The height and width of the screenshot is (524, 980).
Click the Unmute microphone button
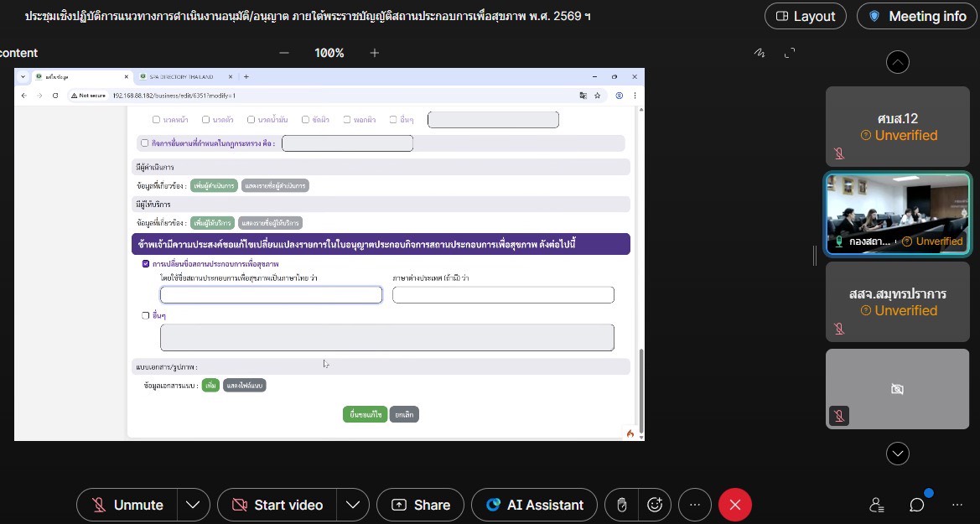click(x=127, y=505)
